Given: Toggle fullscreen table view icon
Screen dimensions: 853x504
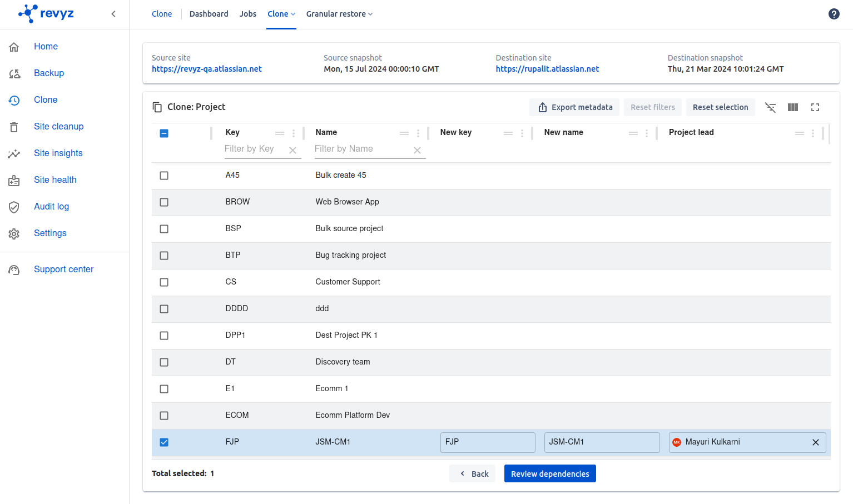Looking at the screenshot, I should click(815, 107).
